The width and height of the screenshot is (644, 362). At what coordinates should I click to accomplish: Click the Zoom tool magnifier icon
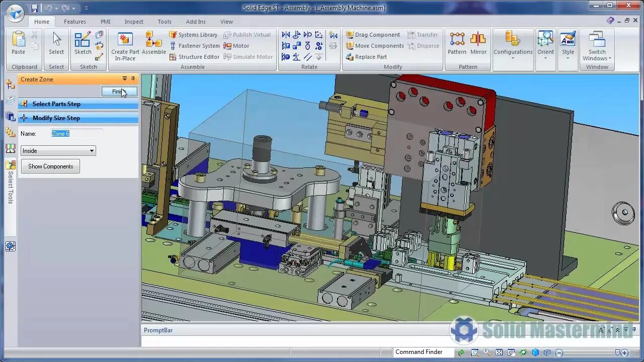[x=487, y=352]
